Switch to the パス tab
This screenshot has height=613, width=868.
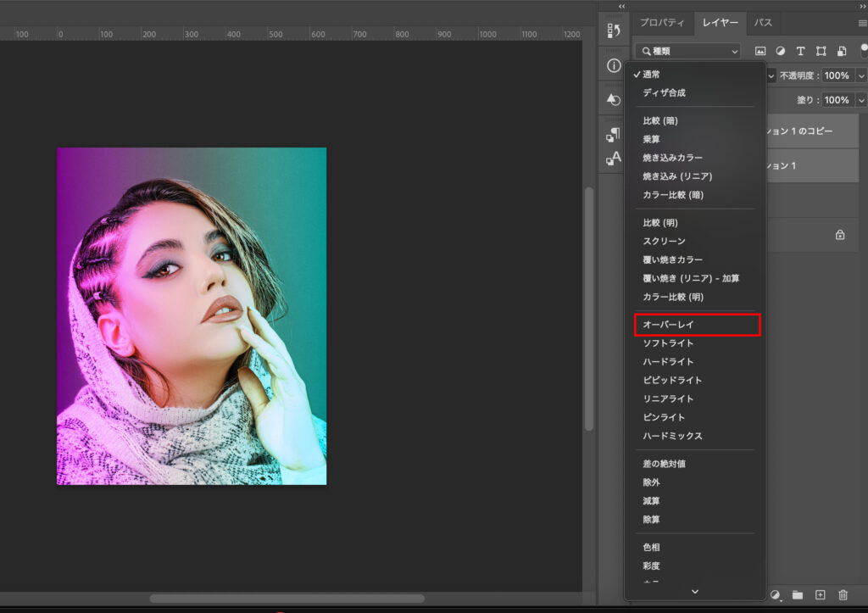[x=763, y=23]
